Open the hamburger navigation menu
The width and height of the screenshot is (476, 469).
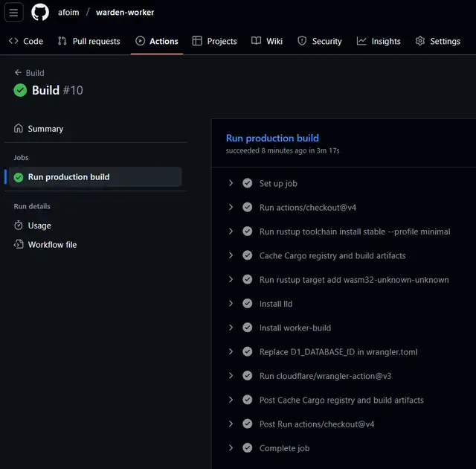[x=14, y=13]
